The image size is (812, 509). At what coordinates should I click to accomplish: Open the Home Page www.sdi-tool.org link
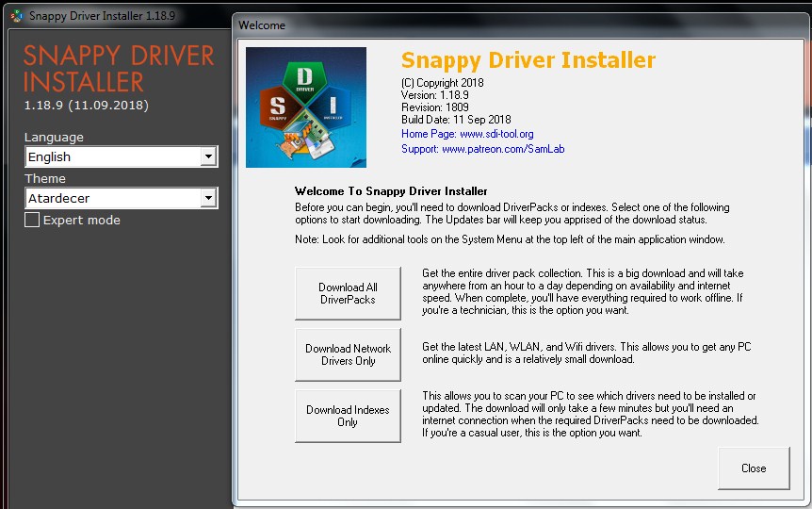(467, 134)
